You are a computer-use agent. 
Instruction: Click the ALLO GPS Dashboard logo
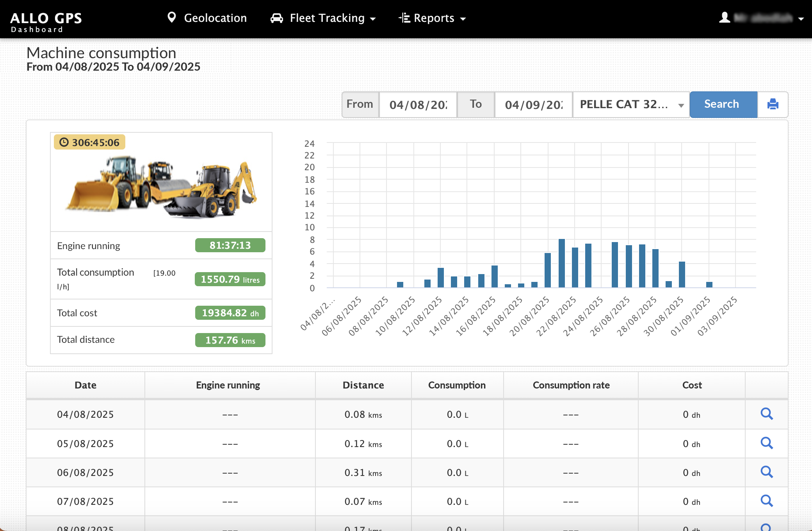click(46, 22)
